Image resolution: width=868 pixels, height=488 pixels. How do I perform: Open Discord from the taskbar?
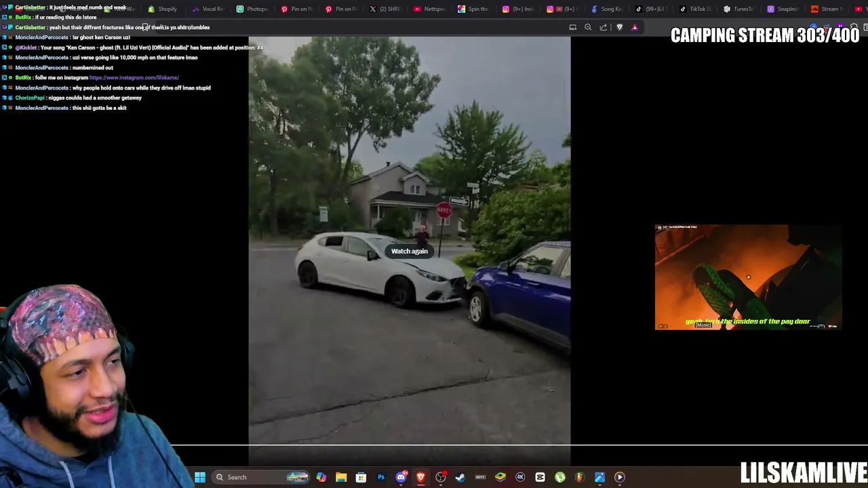(401, 477)
